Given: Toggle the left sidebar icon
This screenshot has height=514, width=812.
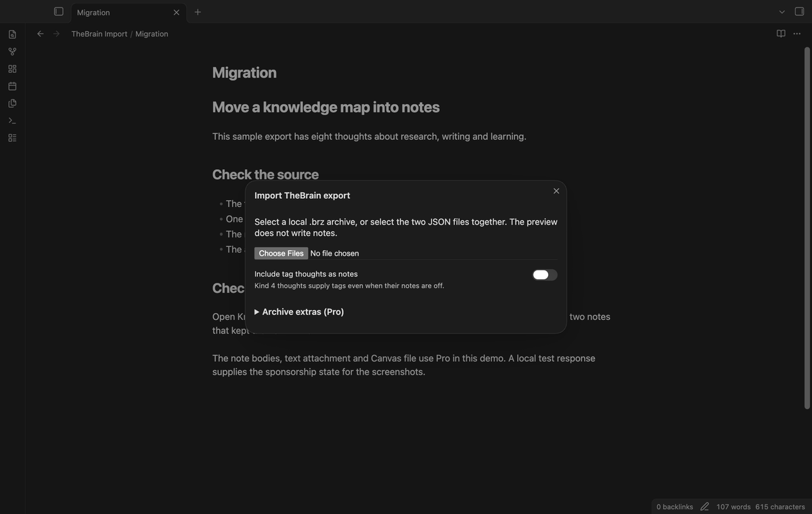Looking at the screenshot, I should pyautogui.click(x=59, y=11).
